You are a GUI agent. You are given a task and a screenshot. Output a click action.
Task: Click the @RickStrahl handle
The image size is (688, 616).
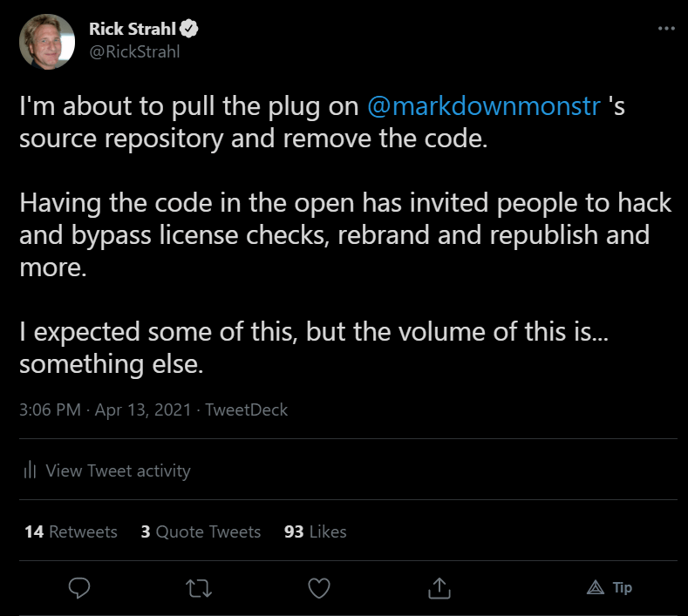pyautogui.click(x=134, y=51)
